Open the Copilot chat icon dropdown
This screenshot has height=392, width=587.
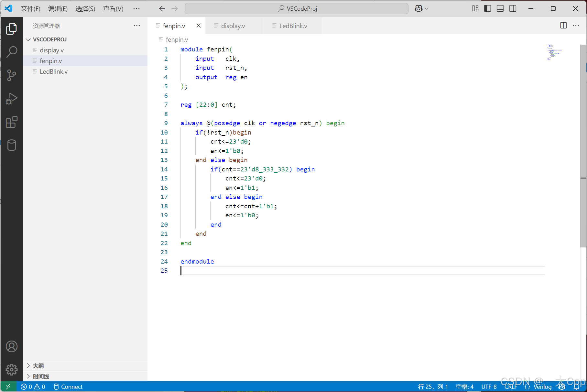click(x=422, y=9)
